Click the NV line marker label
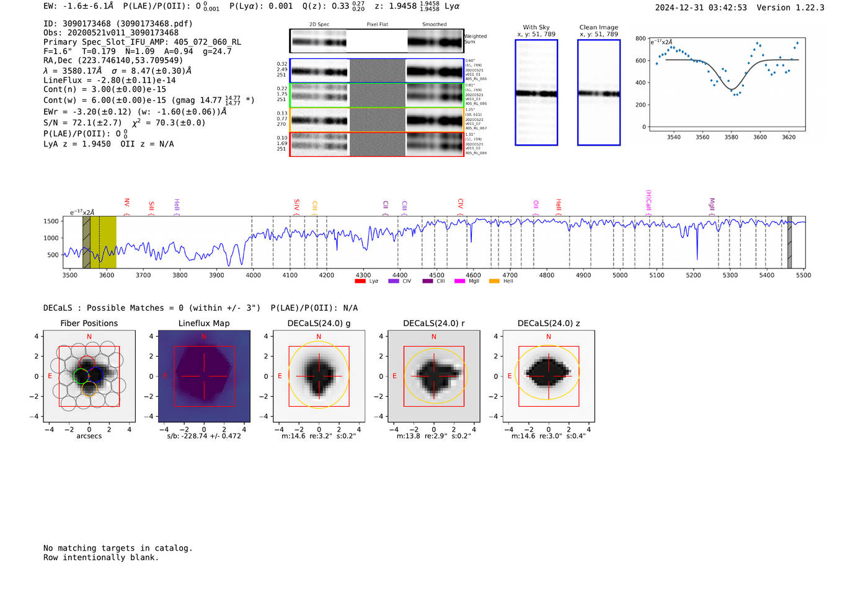The width and height of the screenshot is (868, 591). (126, 203)
